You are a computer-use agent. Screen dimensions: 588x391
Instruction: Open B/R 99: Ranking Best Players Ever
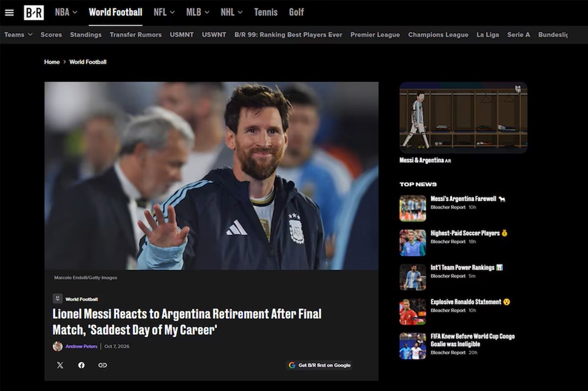(288, 35)
